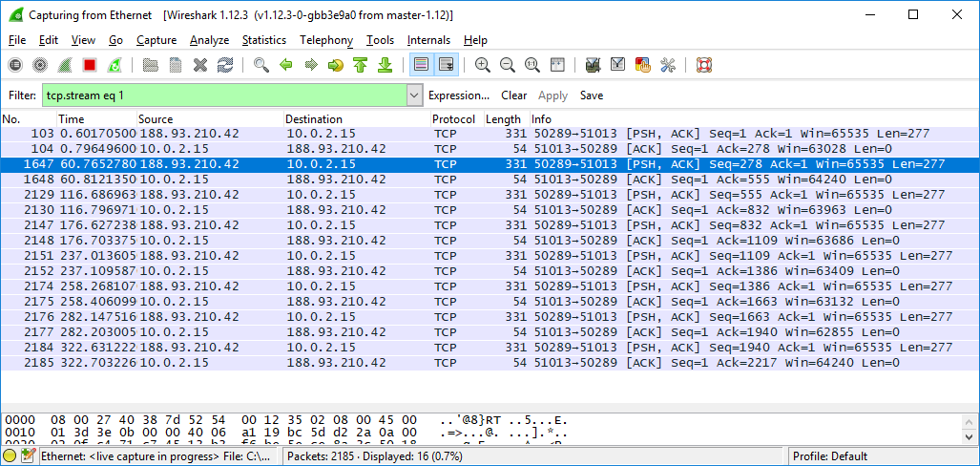Sort by the Protocol column header
The width and height of the screenshot is (980, 466).
(x=457, y=118)
